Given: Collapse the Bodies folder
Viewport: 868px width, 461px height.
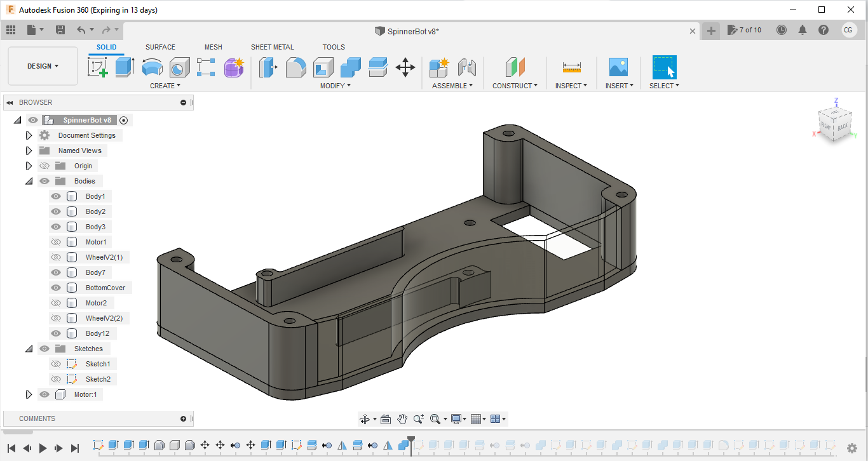Looking at the screenshot, I should 29,181.
